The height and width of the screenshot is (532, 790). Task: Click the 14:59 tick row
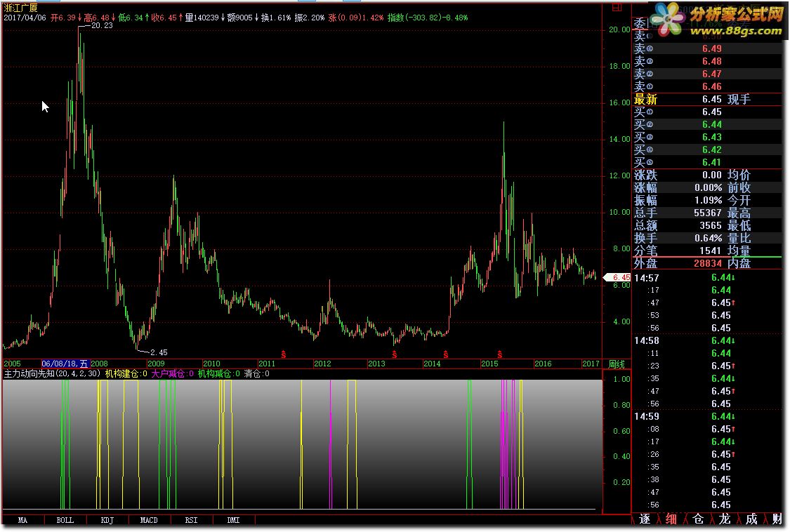tap(708, 416)
